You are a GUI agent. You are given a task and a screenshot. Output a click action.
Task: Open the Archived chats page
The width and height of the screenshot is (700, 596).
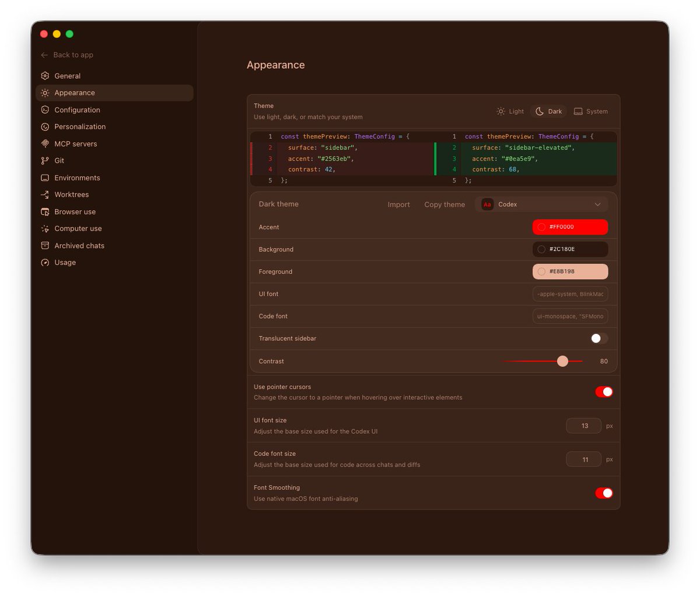[x=114, y=246]
